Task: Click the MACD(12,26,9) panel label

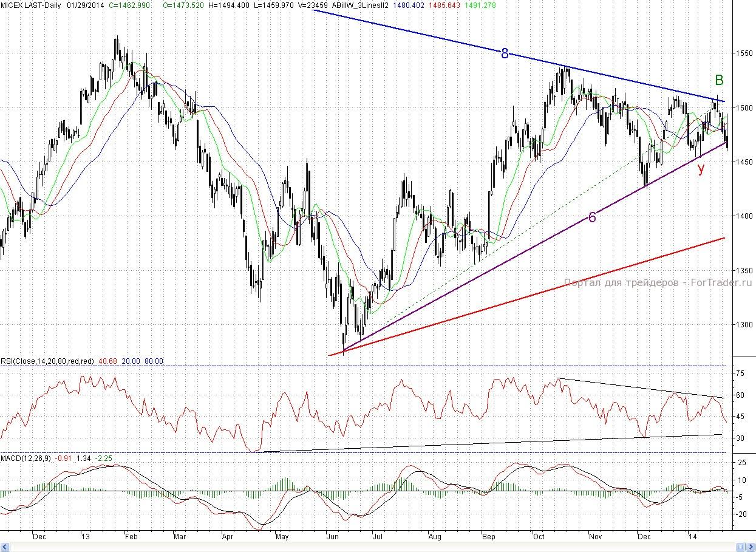Action: (26, 457)
